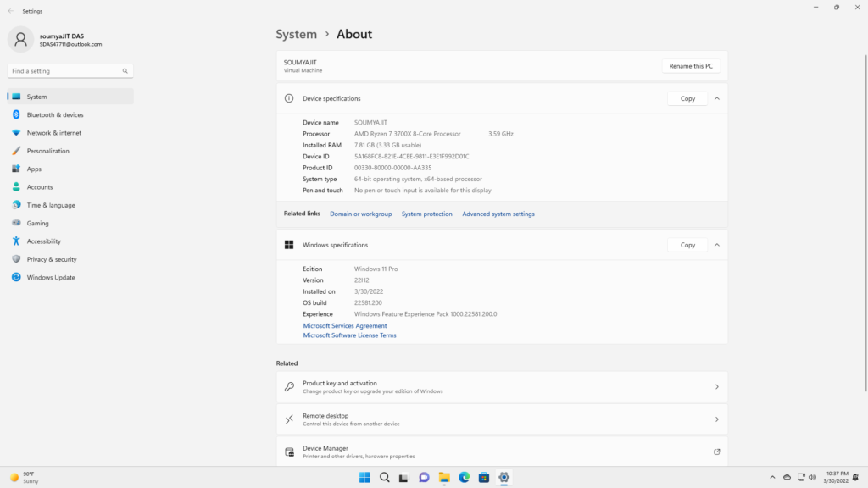Open Chat from the taskbar

point(424,478)
